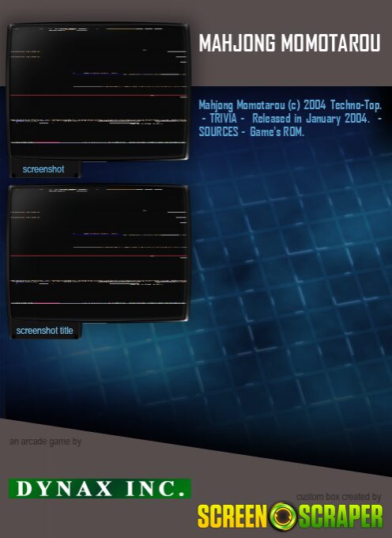Click the yellow SCREEN word of the logo
The height and width of the screenshot is (538, 392).
coord(232,517)
